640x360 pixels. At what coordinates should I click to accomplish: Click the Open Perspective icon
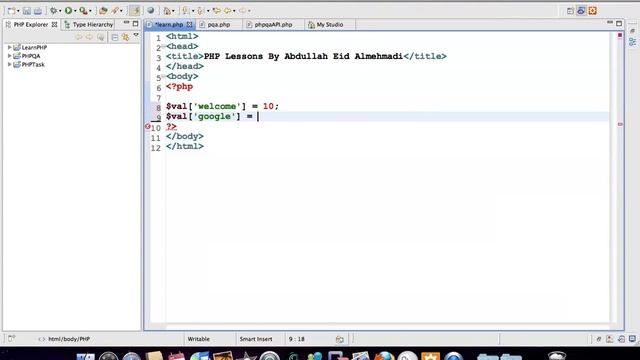[570, 11]
